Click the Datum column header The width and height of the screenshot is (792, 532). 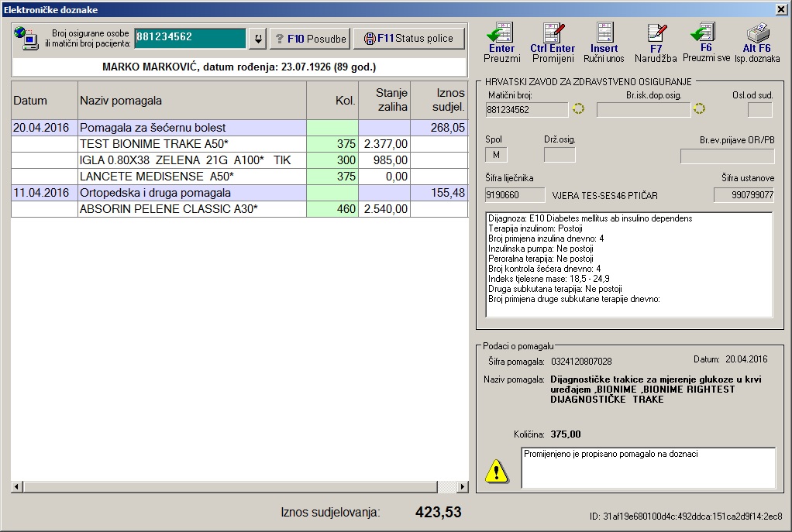tap(44, 101)
